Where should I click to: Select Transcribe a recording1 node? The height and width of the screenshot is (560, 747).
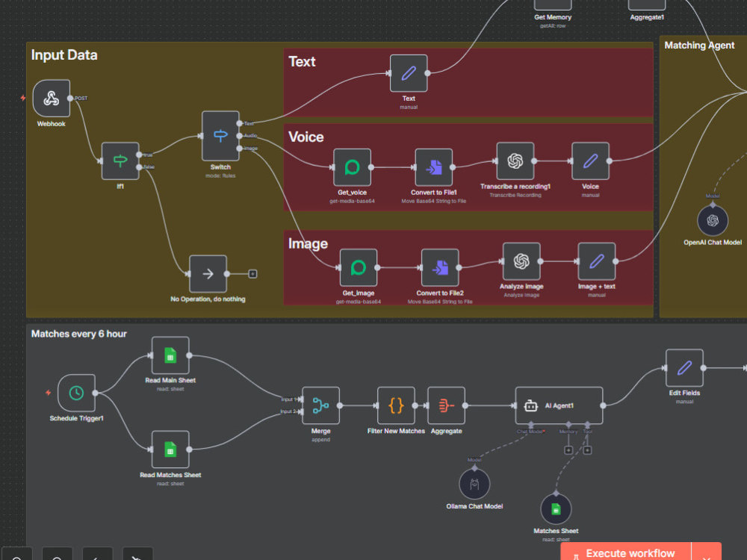[x=515, y=161]
